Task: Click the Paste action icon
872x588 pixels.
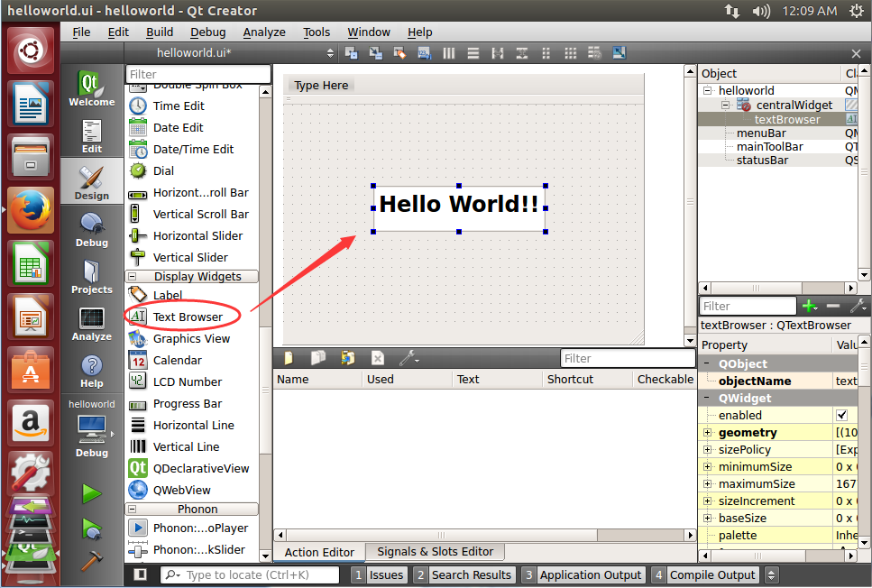Action: coord(348,358)
